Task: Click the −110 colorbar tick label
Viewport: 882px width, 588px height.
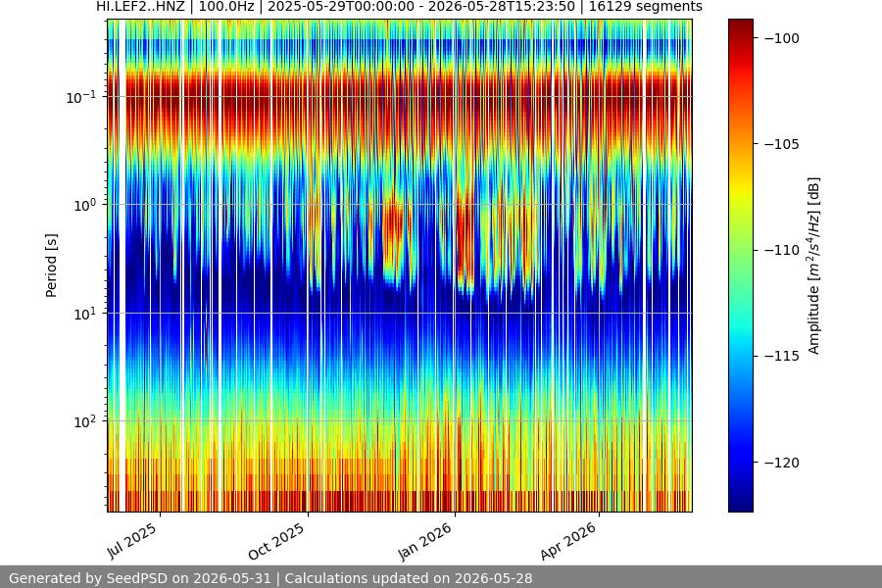Action: [782, 250]
